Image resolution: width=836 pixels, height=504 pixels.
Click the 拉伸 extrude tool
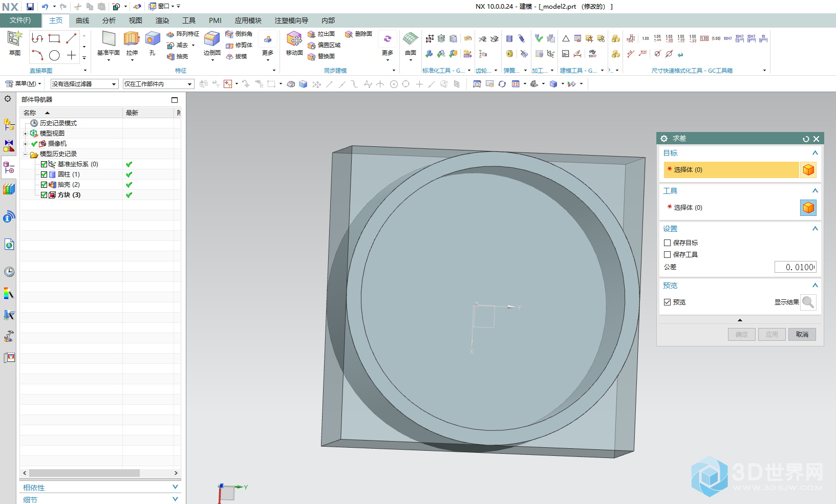click(132, 43)
